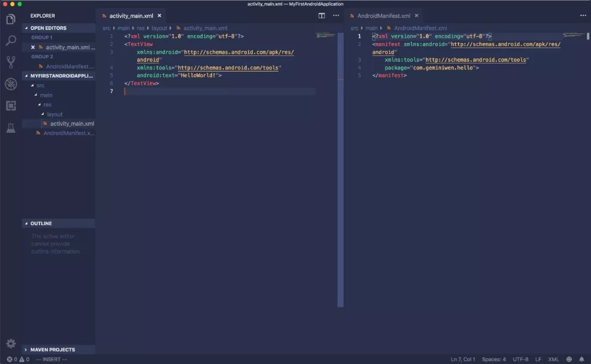
Task: Click the package="com.geminiwen.hello" code line
Action: [x=432, y=68]
